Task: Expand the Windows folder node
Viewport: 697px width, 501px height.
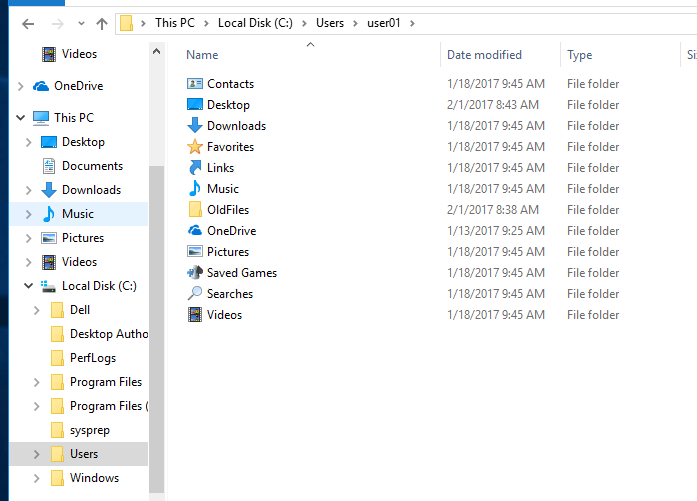Action: (x=36, y=478)
